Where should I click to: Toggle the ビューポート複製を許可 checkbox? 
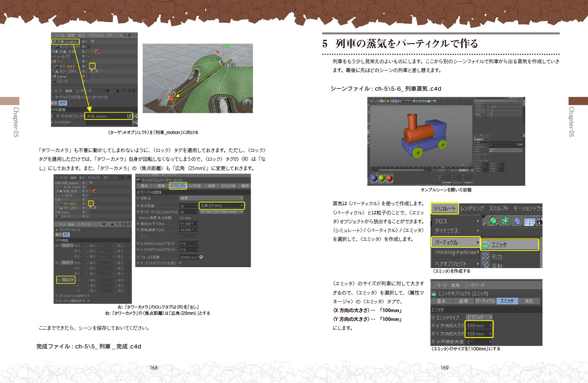click(x=88, y=301)
